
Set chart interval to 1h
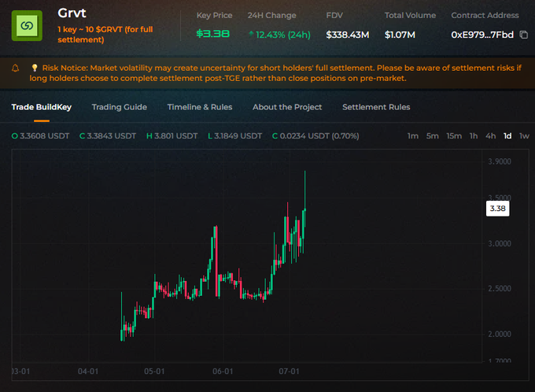(474, 136)
